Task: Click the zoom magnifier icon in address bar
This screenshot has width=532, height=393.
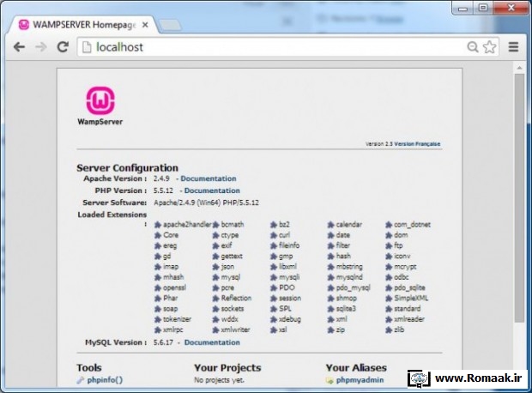Action: click(473, 47)
